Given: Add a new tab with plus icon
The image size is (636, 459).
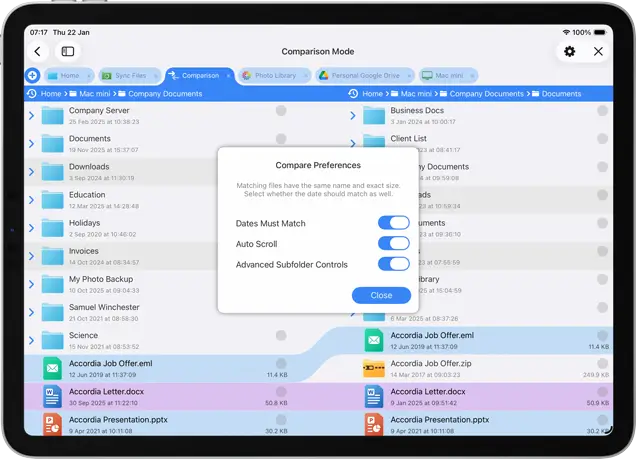Looking at the screenshot, I should 32,75.
